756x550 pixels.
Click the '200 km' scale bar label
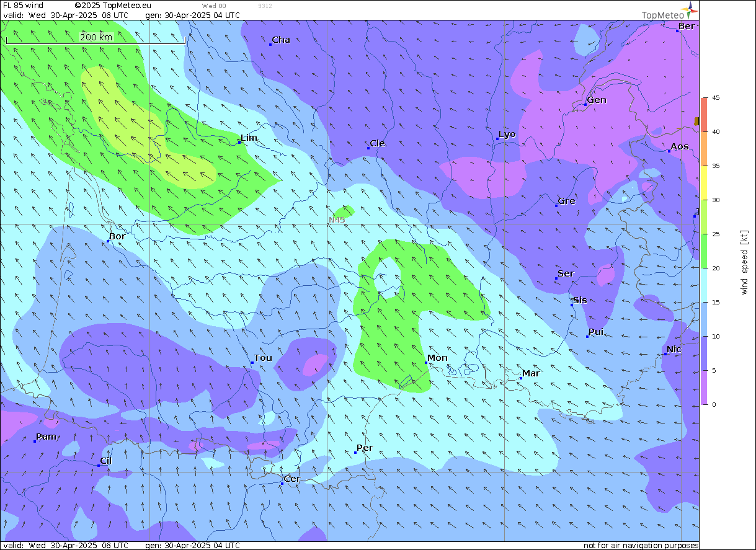click(96, 37)
